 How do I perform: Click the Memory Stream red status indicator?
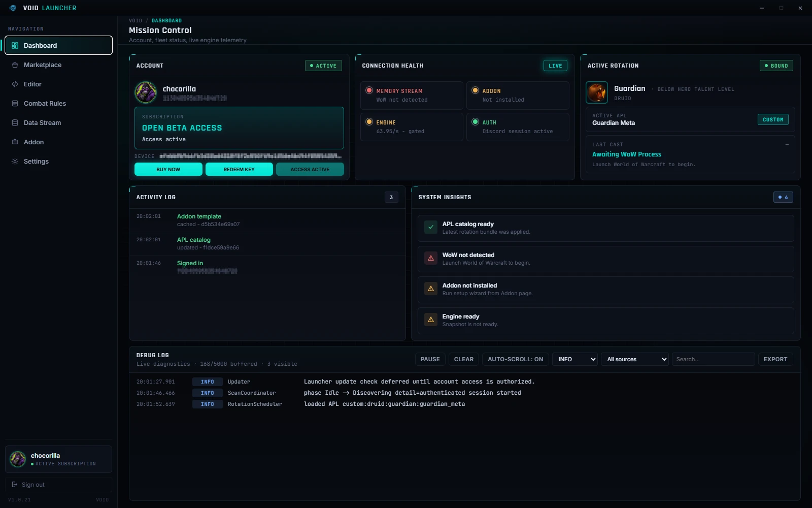point(369,90)
